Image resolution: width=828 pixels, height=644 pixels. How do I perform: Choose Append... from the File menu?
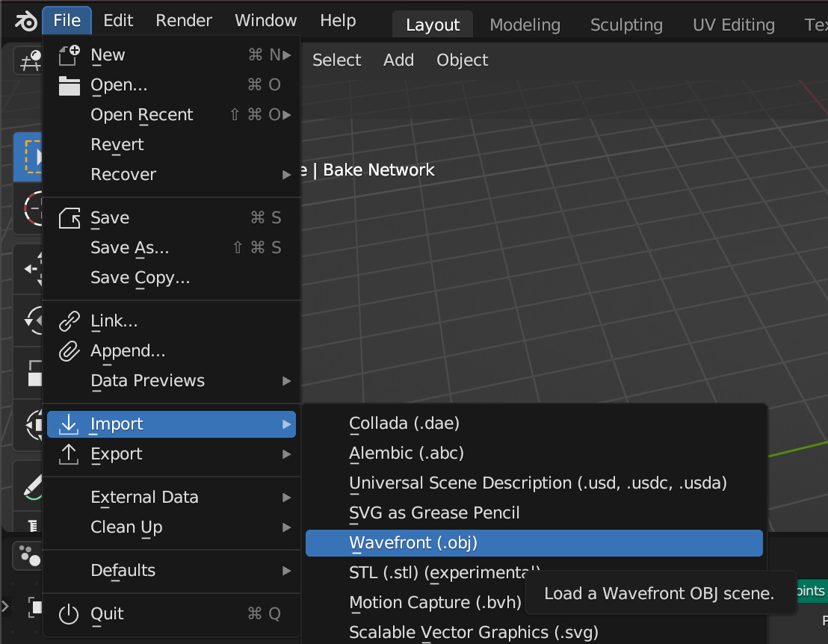pos(171,351)
